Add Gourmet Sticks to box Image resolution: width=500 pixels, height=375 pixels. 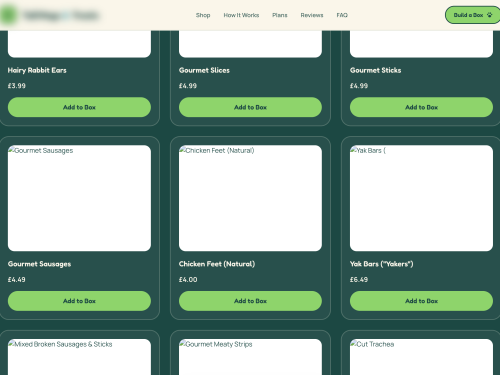pos(421,107)
